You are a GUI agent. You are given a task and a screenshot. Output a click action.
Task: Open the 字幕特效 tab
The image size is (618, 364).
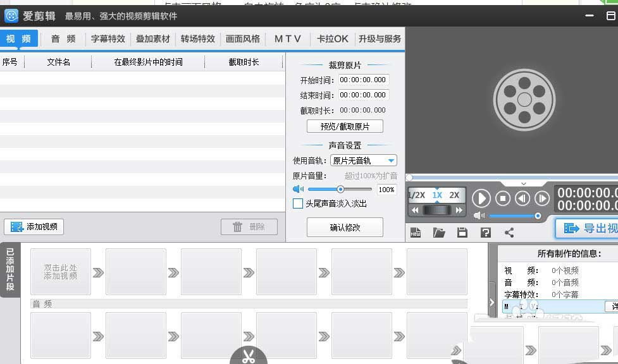[x=108, y=39]
